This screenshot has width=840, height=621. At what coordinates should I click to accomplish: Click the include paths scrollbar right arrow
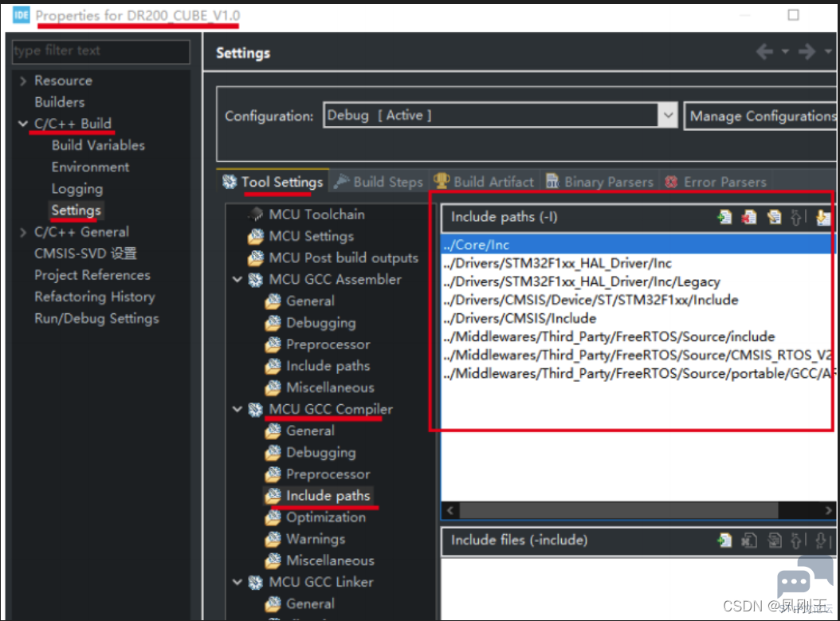click(828, 511)
